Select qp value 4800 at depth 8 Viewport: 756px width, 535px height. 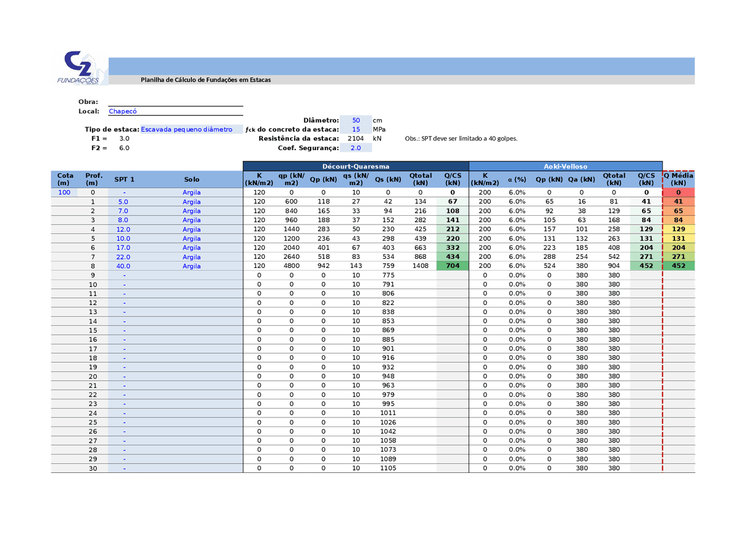pyautogui.click(x=291, y=266)
